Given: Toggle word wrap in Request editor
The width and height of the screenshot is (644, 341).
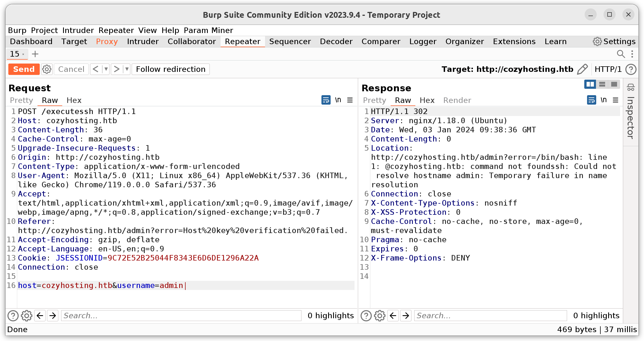Looking at the screenshot, I should [326, 100].
